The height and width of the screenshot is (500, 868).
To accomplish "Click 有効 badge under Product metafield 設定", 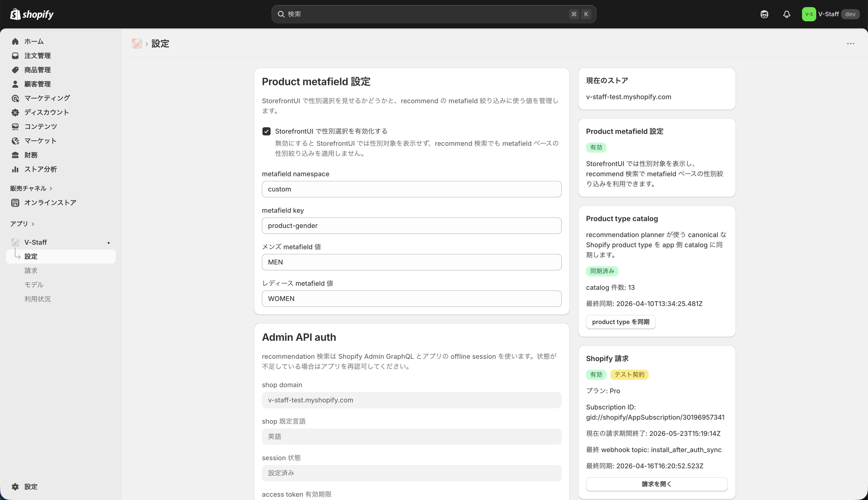I will coord(596,148).
